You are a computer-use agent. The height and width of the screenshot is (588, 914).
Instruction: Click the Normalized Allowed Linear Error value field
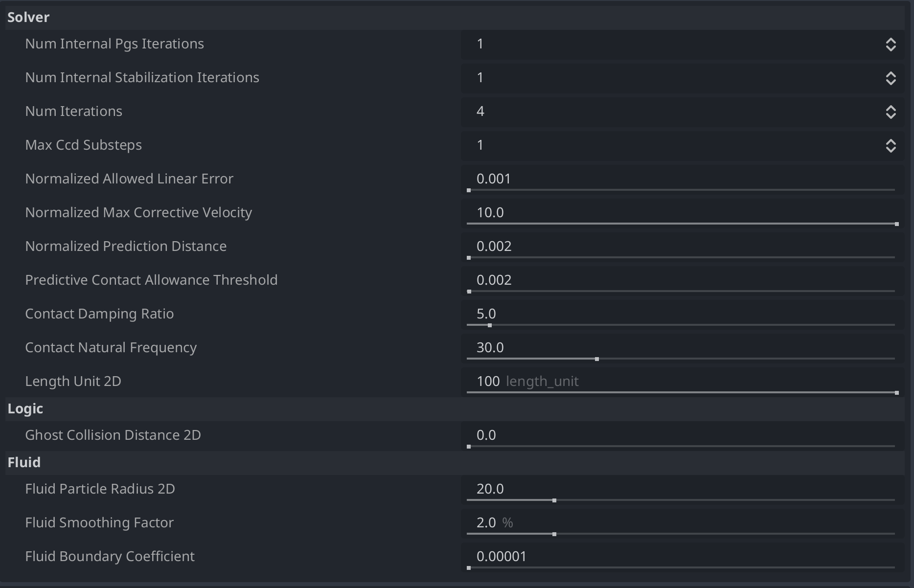(x=680, y=179)
